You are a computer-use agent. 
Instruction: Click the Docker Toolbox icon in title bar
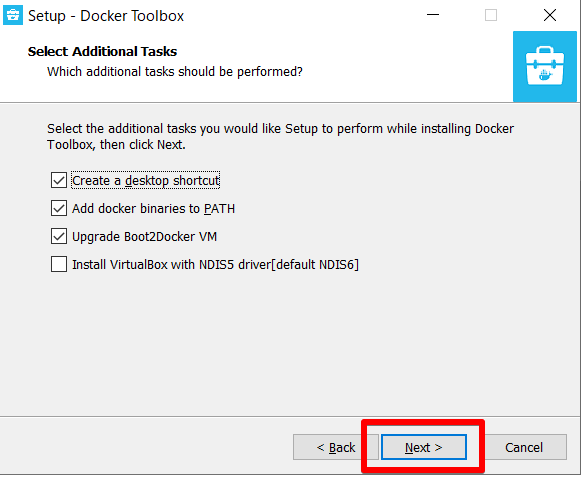coord(13,15)
